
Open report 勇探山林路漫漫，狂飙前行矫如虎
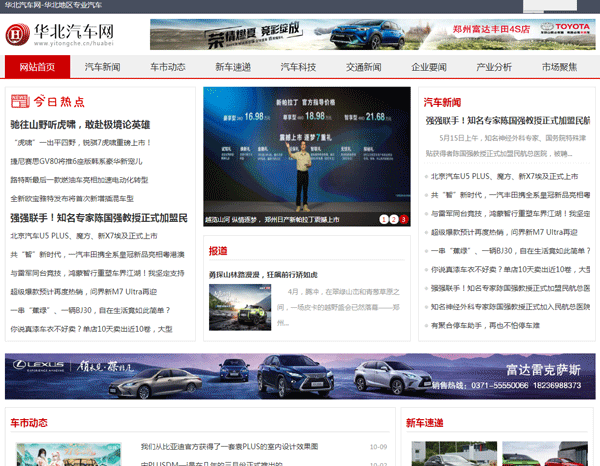pyautogui.click(x=263, y=275)
